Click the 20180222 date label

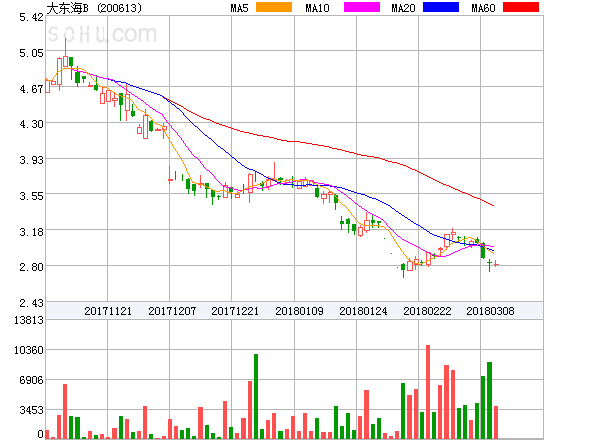click(427, 311)
